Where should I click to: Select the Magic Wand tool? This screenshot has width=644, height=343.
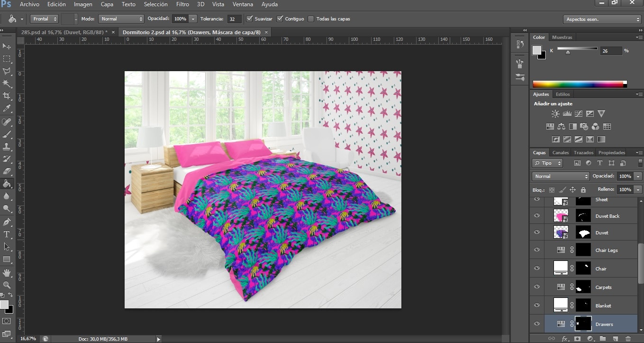[x=7, y=83]
